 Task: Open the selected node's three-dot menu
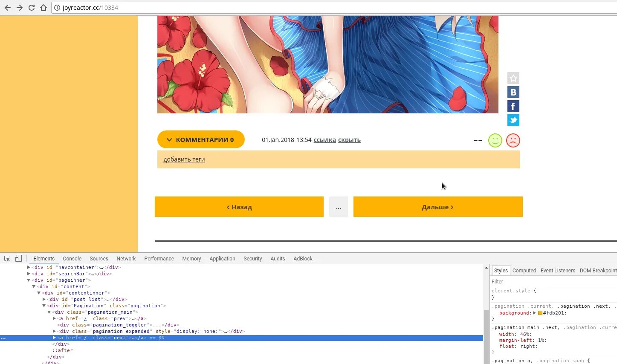(3, 338)
